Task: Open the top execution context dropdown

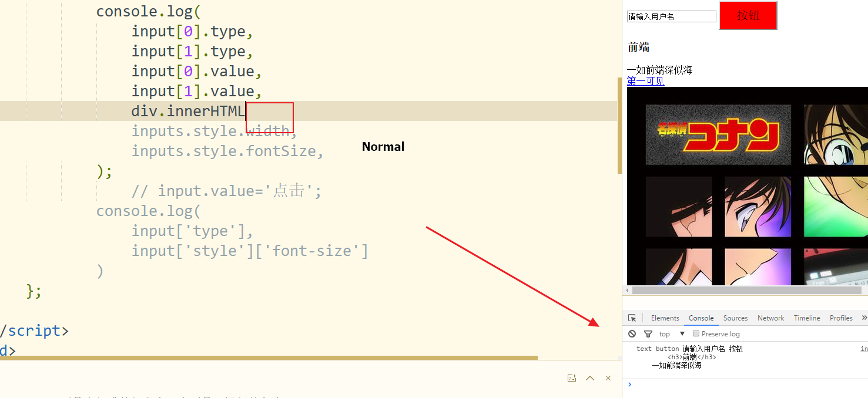Action: pos(672,334)
